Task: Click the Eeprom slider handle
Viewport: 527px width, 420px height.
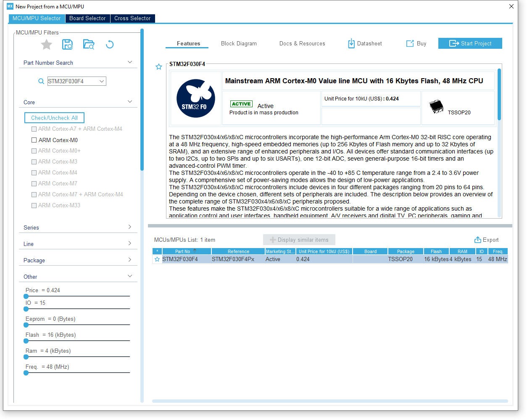Action: (26, 325)
